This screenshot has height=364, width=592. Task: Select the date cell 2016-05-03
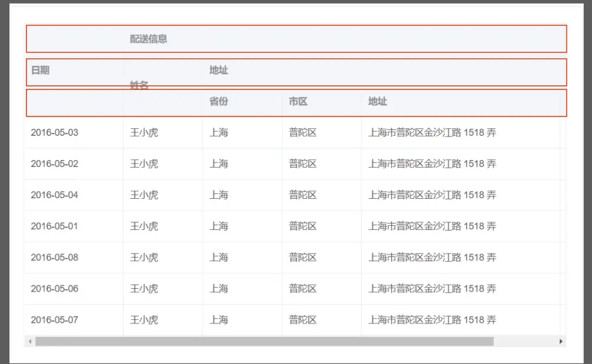click(x=54, y=133)
